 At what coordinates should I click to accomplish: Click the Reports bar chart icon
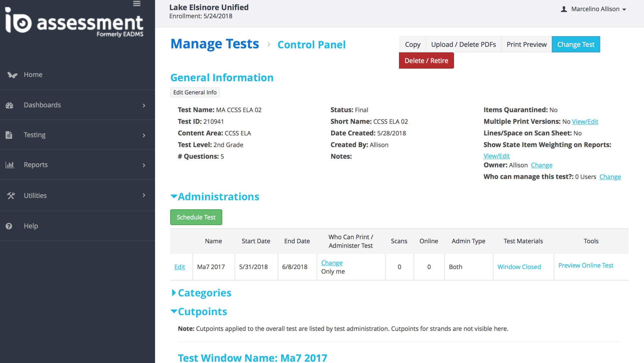tap(10, 165)
